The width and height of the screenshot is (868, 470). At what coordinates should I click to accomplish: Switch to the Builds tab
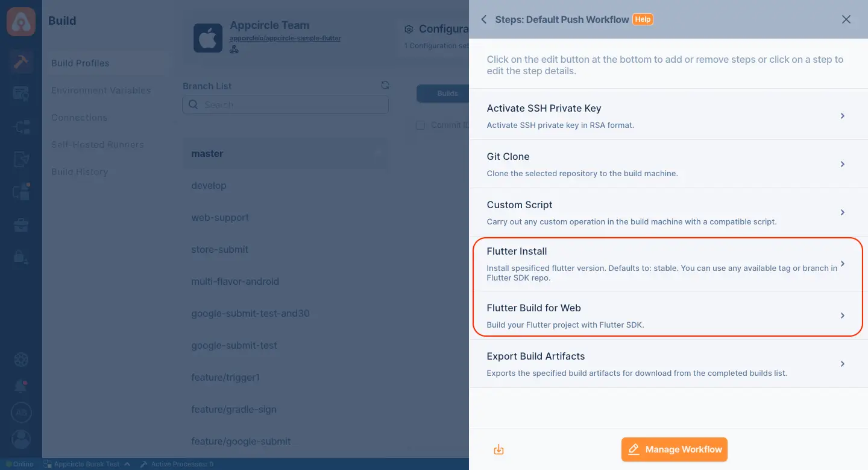point(442,94)
